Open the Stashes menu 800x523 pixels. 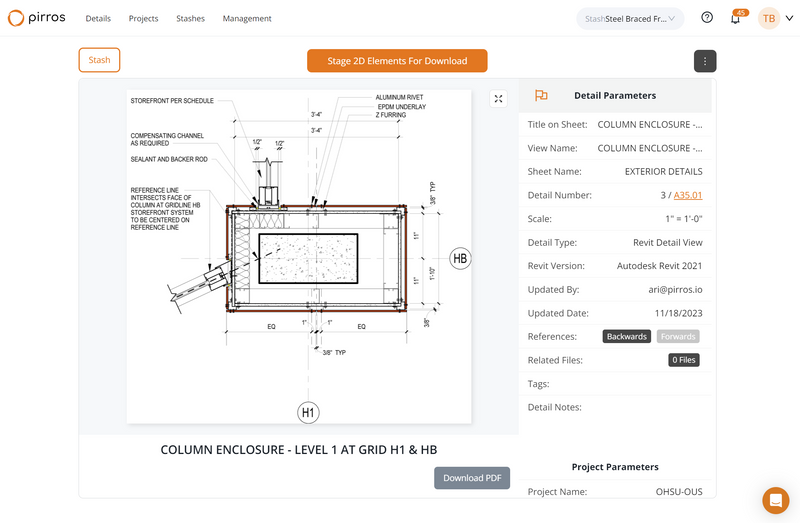(190, 19)
